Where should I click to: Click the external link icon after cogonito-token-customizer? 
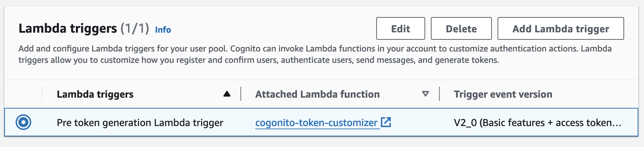tap(386, 123)
